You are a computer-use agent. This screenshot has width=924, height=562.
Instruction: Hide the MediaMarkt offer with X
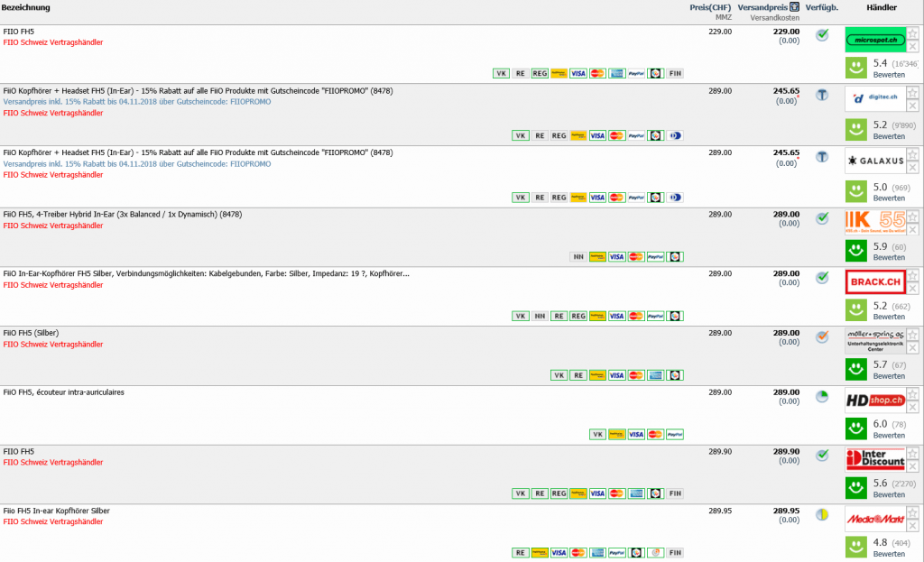(x=913, y=526)
